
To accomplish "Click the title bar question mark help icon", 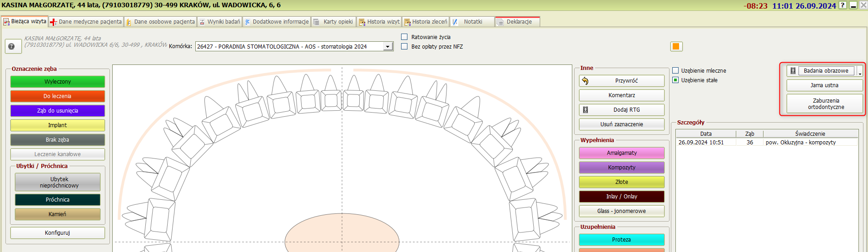I will click(x=843, y=5).
